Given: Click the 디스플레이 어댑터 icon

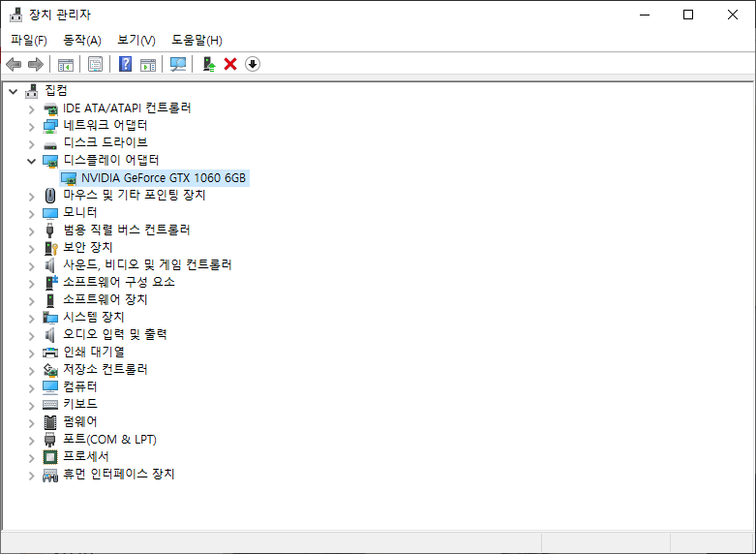Looking at the screenshot, I should pyautogui.click(x=50, y=161).
